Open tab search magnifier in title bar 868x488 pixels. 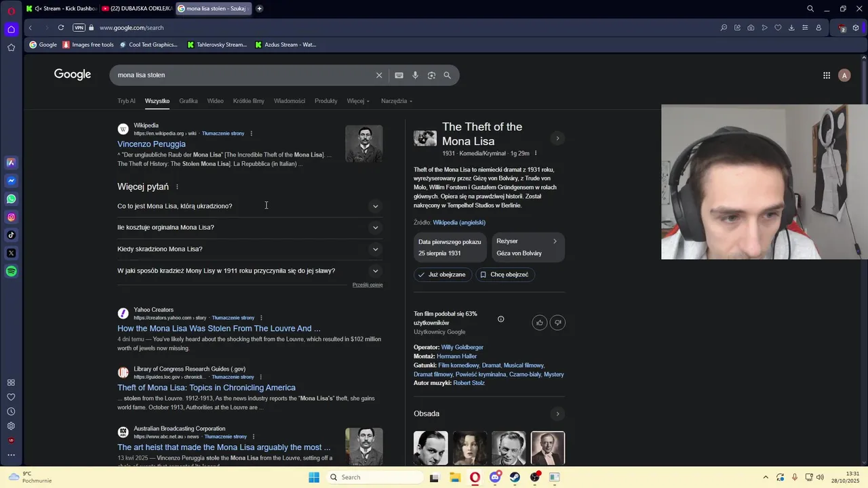(810, 9)
